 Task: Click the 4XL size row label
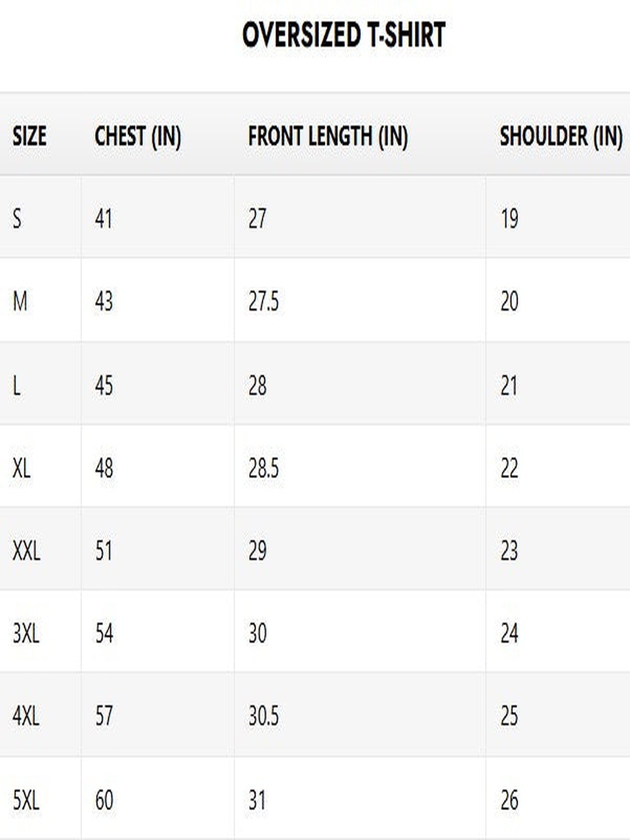tap(26, 716)
